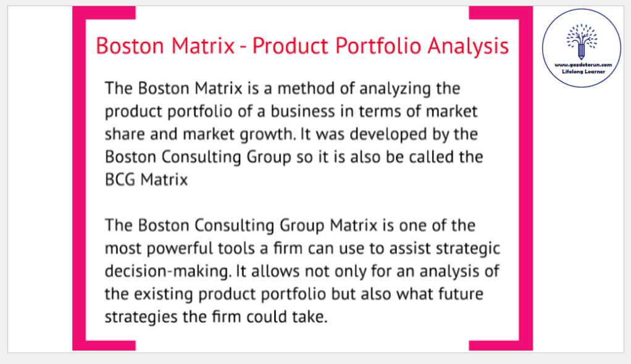631x364 pixels.
Task: Click the pink left bracket shape
Action: (79, 179)
